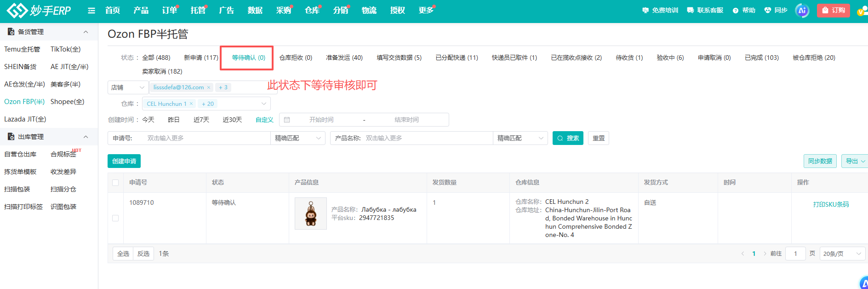Open the 更多 menu
This screenshot has height=289, width=868.
click(426, 10)
